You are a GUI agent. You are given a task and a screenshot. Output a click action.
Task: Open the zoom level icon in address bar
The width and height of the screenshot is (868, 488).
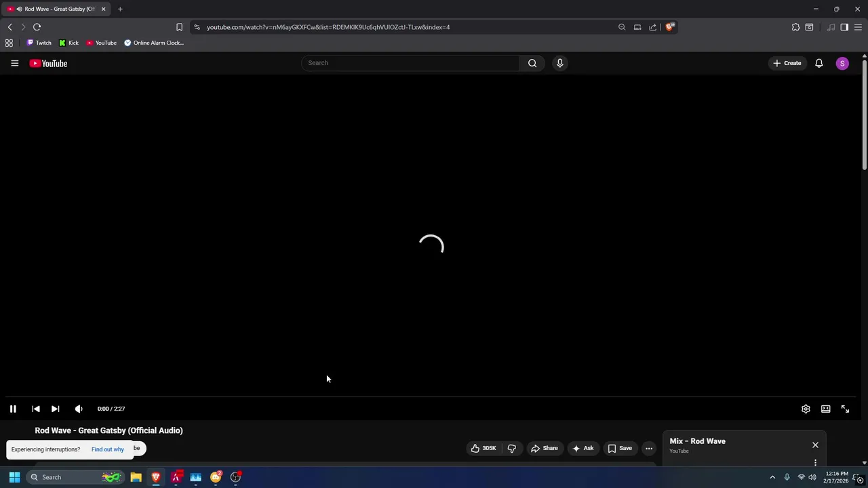coord(622,27)
